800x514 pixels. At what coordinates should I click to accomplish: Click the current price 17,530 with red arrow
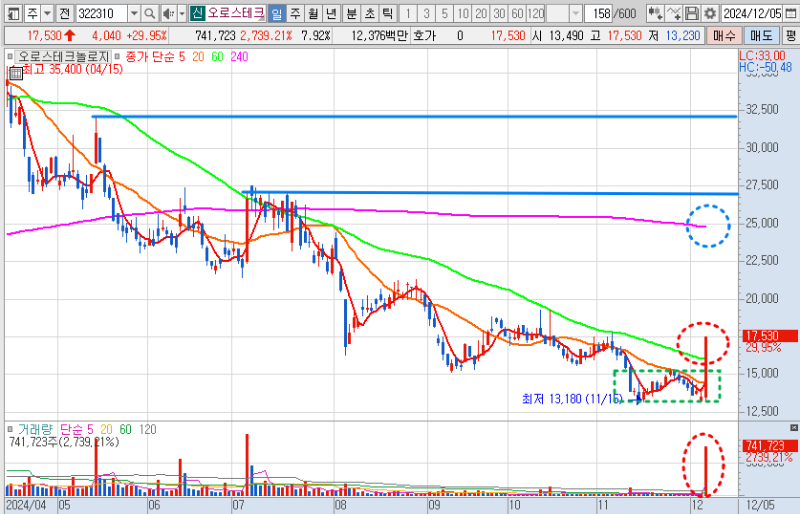pyautogui.click(x=51, y=36)
